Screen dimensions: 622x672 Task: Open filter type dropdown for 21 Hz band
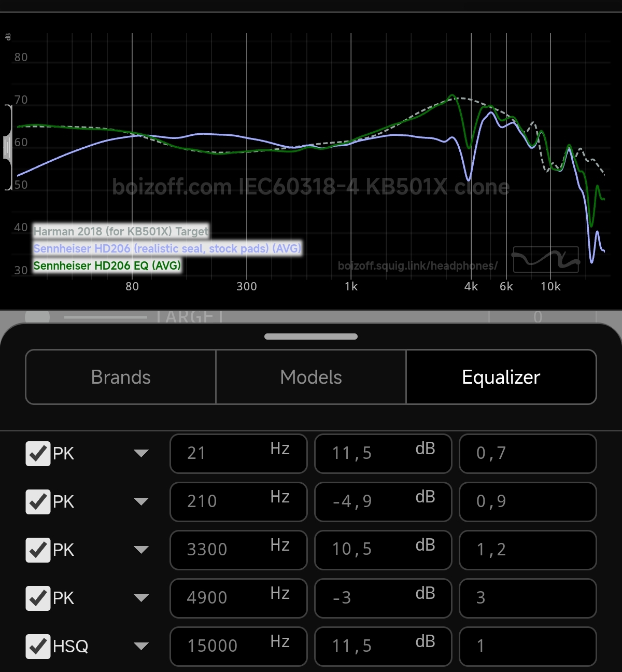point(141,454)
